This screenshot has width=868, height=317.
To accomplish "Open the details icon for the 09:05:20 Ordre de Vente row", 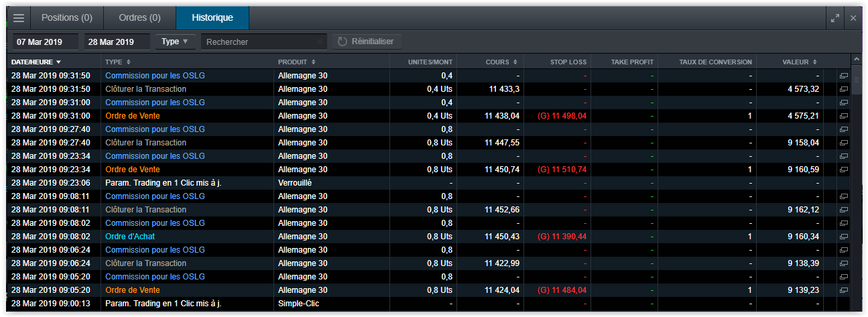I will [x=843, y=290].
